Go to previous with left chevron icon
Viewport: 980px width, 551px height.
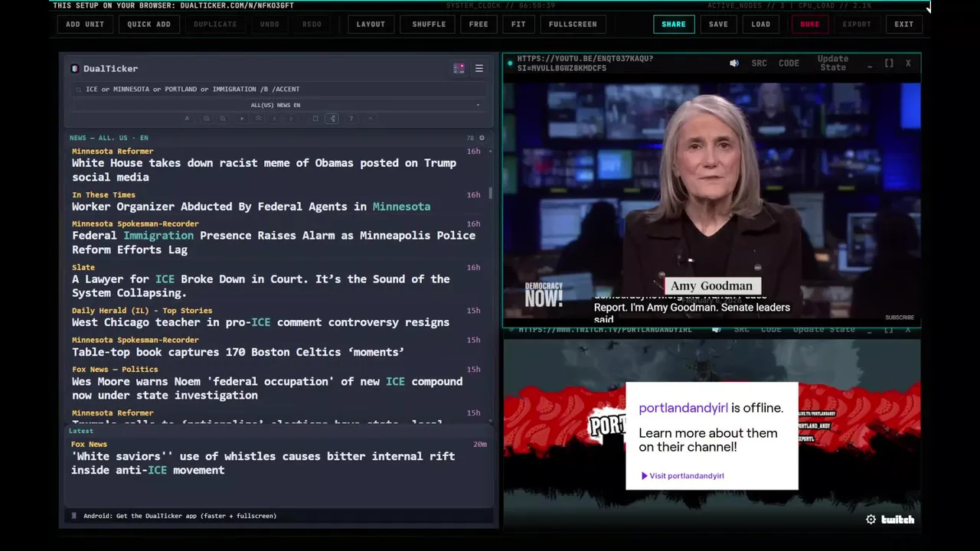274,119
